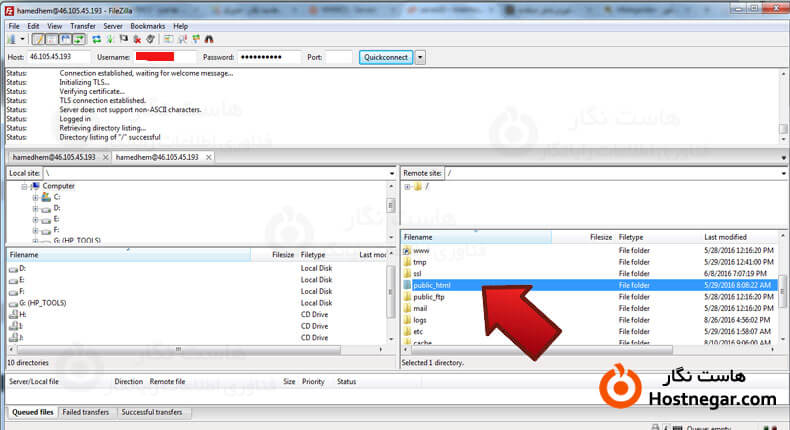Open the File menu
Image resolution: width=790 pixels, height=430 pixels.
14,26
